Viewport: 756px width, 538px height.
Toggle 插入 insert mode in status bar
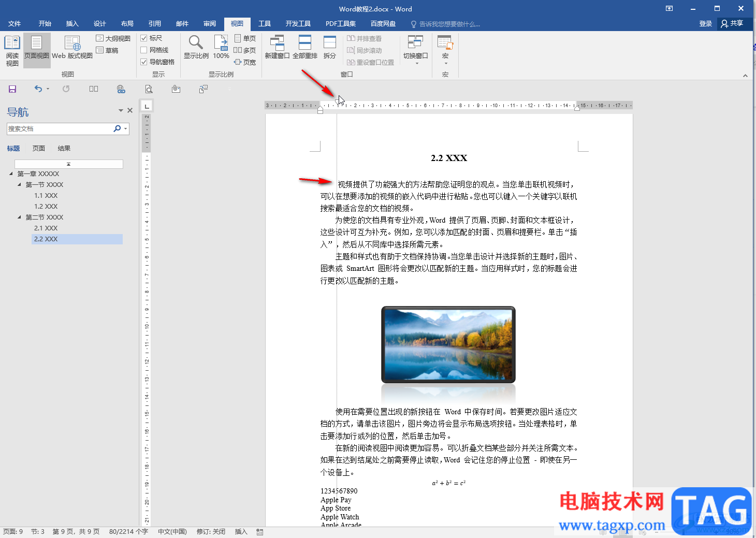pyautogui.click(x=241, y=532)
